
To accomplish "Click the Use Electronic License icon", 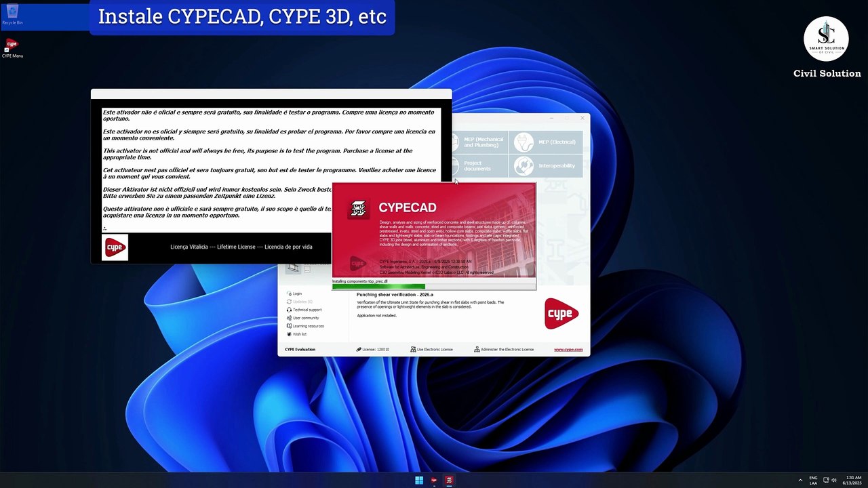I will point(413,350).
